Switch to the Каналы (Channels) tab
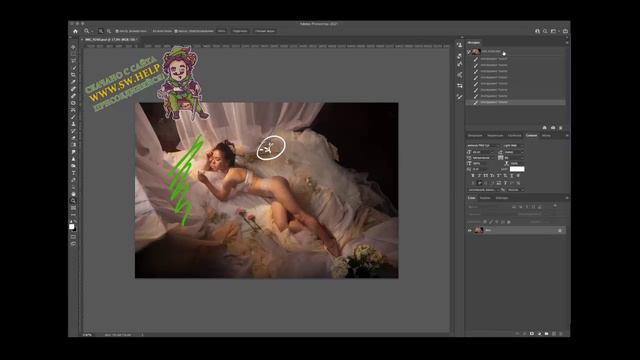 485,198
